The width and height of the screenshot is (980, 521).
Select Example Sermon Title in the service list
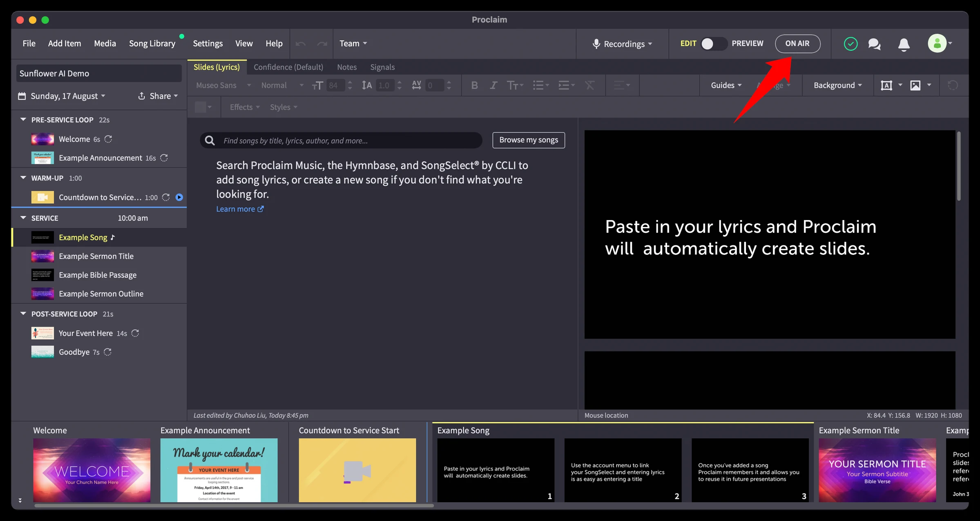99,256
